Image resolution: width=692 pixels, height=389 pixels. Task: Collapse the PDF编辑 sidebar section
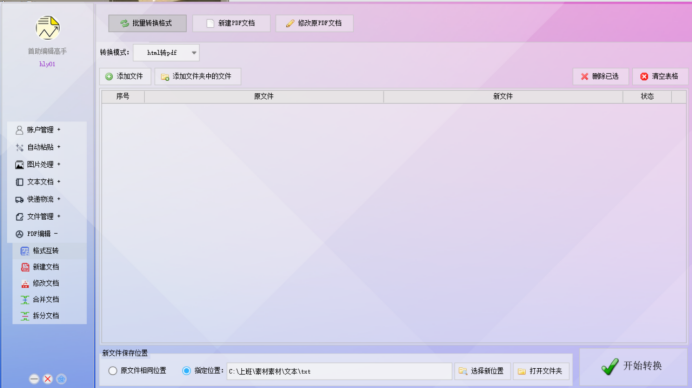click(47, 234)
